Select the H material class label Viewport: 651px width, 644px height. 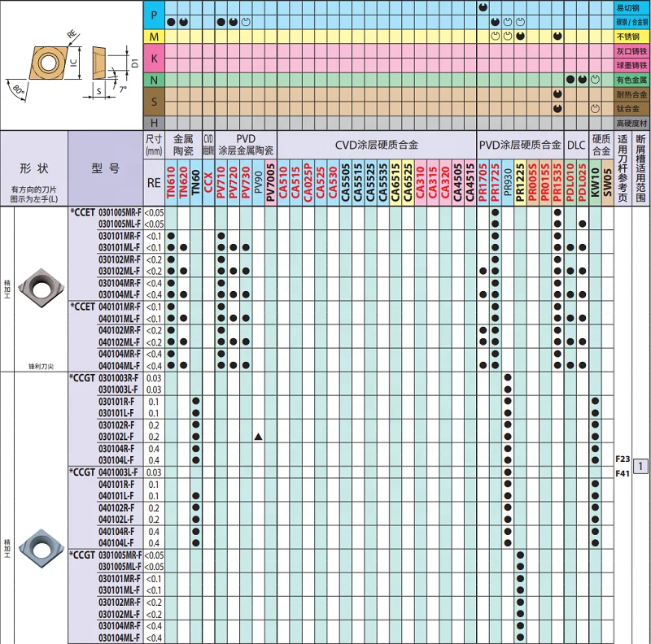click(154, 123)
